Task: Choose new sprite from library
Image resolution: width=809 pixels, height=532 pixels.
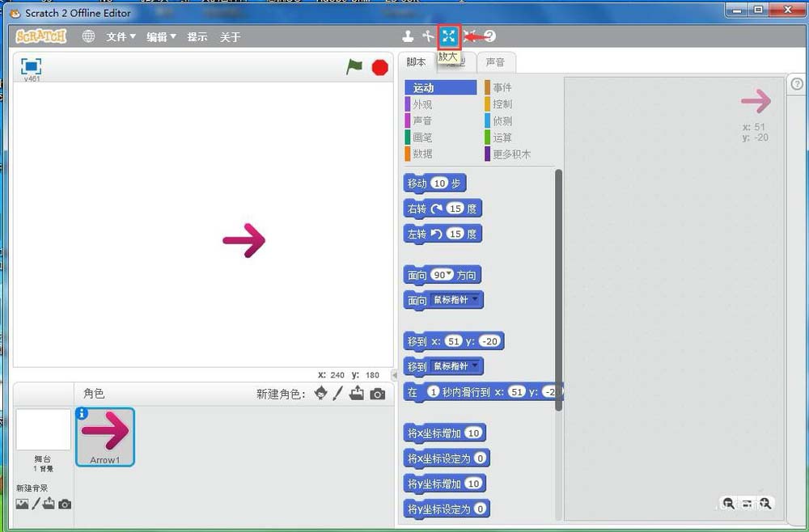Action: (320, 393)
